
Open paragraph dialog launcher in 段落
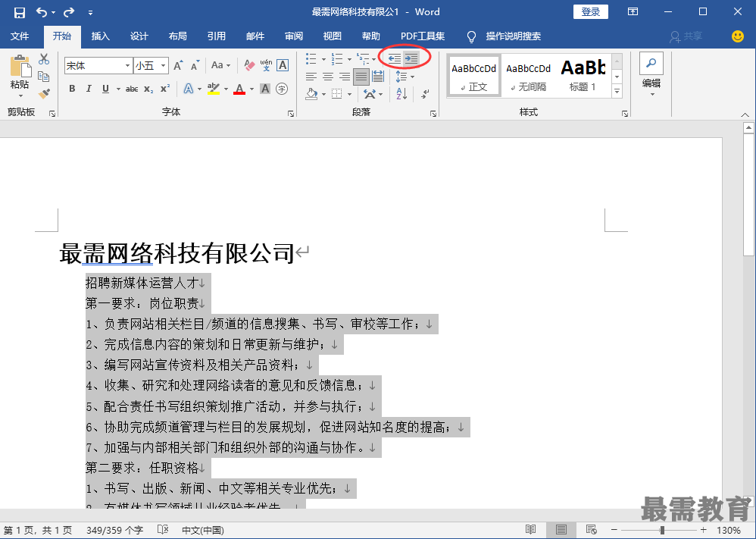pos(433,114)
